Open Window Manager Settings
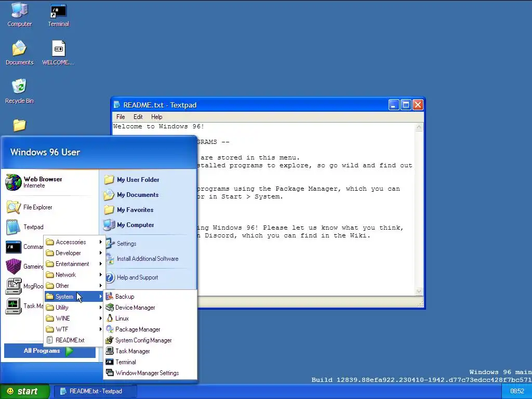 click(x=150, y=373)
